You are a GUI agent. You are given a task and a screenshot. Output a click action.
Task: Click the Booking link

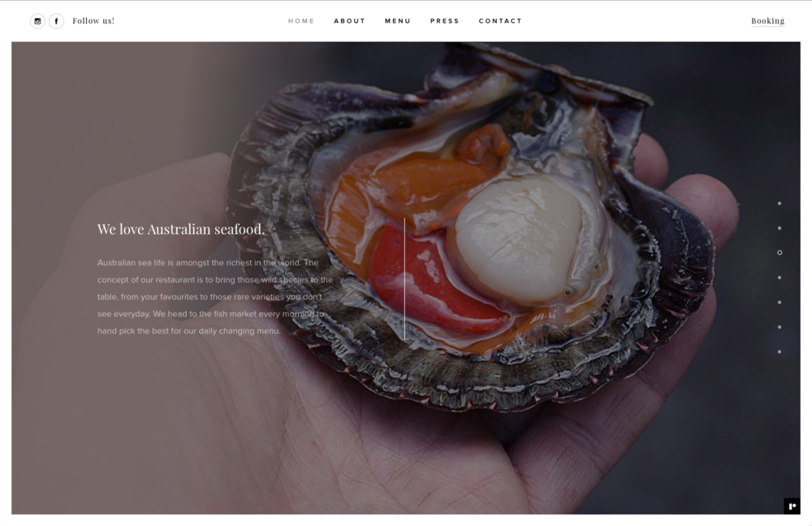767,21
